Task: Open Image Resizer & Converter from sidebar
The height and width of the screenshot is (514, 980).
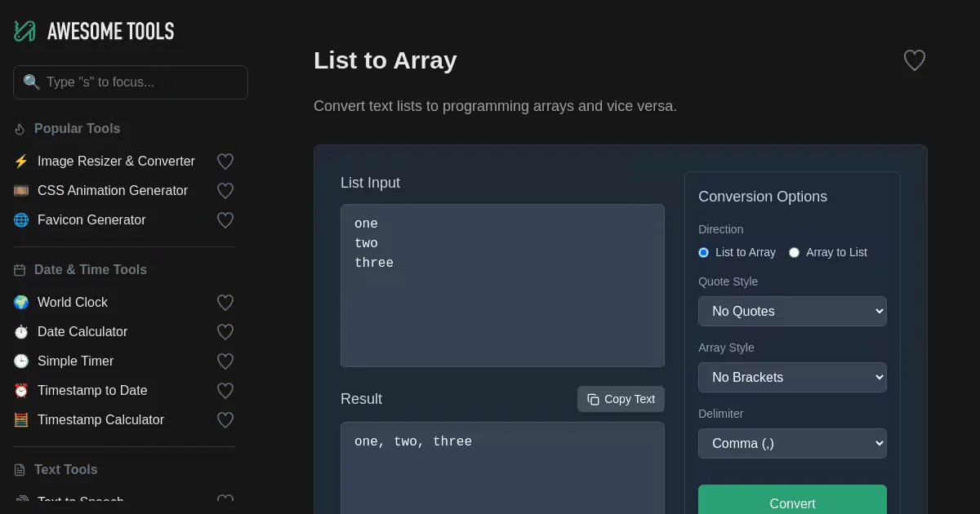Action: coord(116,162)
